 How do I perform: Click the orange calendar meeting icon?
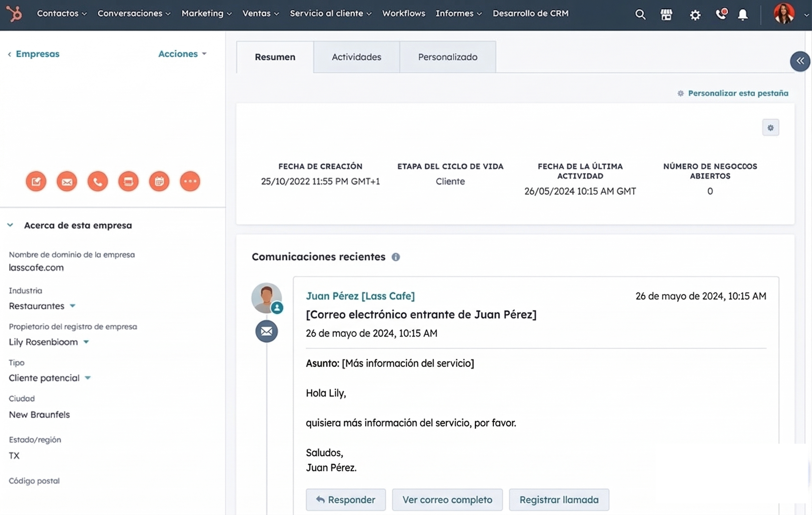tap(159, 181)
